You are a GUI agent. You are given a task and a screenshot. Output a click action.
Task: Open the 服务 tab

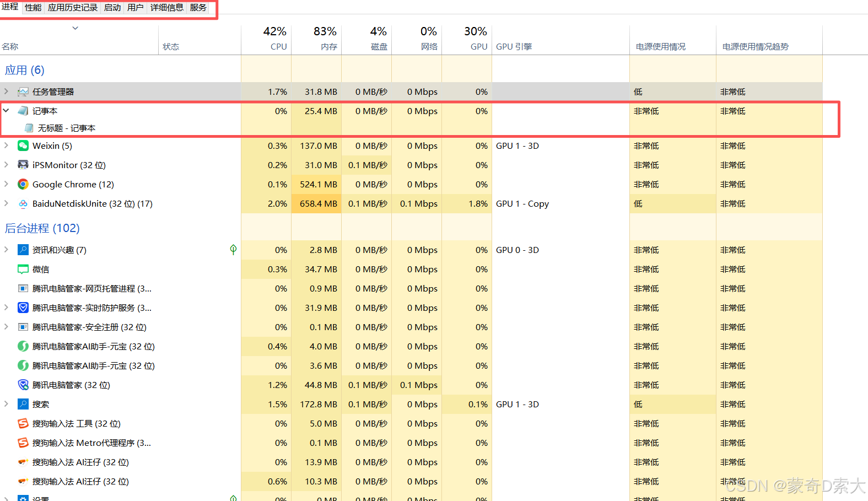[x=198, y=8]
